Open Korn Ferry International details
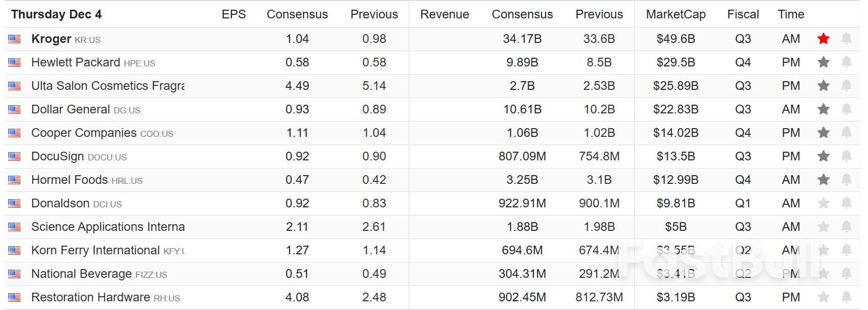The image size is (868, 310). (96, 250)
